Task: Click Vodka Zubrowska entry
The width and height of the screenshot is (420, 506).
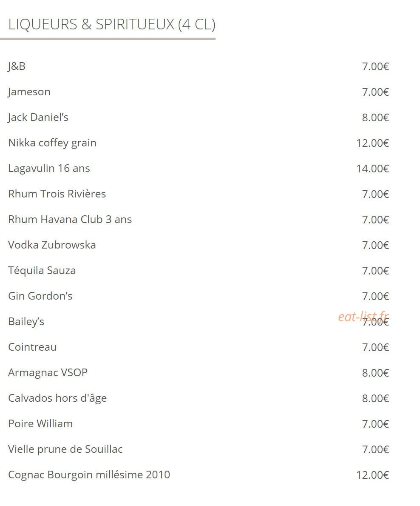Action: [x=52, y=245]
